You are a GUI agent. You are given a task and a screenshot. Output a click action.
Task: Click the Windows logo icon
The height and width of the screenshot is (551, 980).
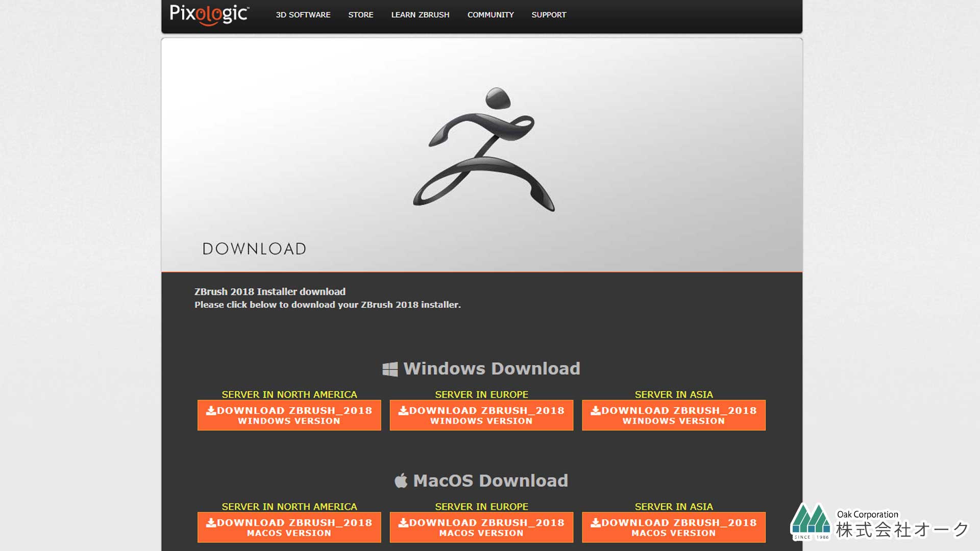[390, 369]
